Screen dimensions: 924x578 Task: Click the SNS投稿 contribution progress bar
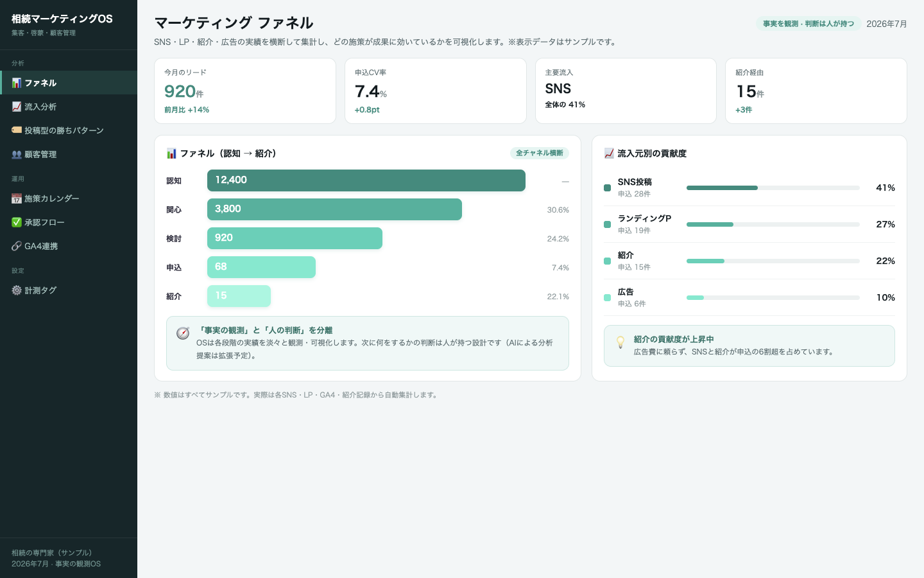click(x=773, y=188)
